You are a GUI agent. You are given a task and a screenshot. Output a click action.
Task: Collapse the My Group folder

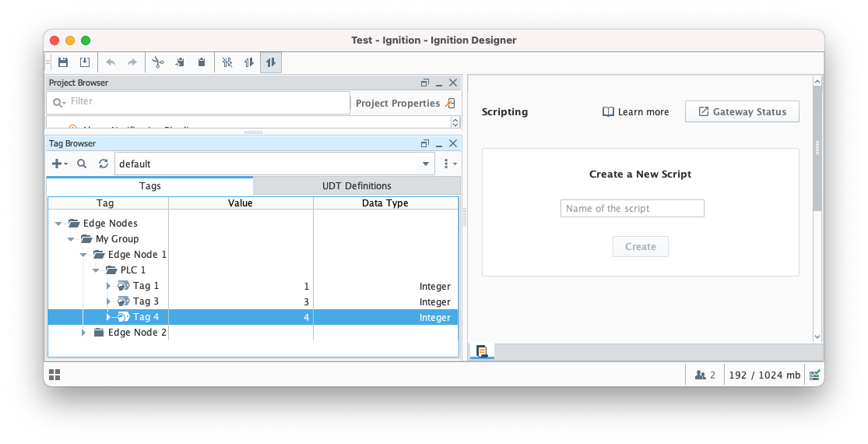click(71, 239)
